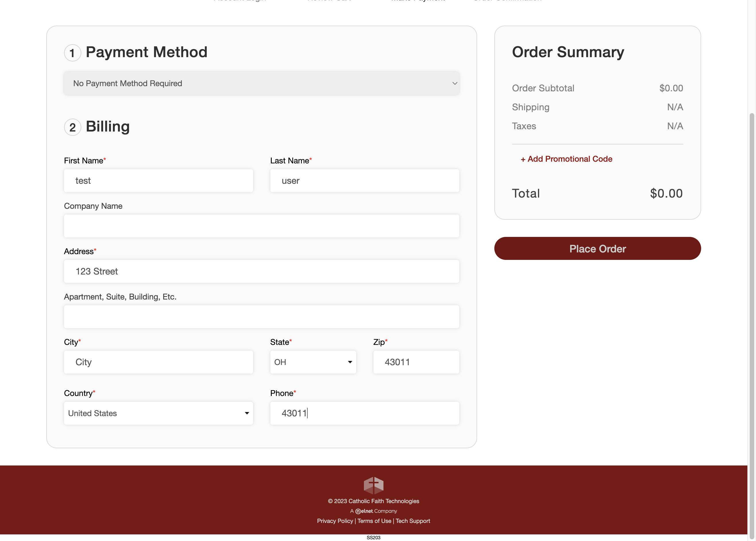
Task: Click the Taxes N/A value
Action: 675,126
